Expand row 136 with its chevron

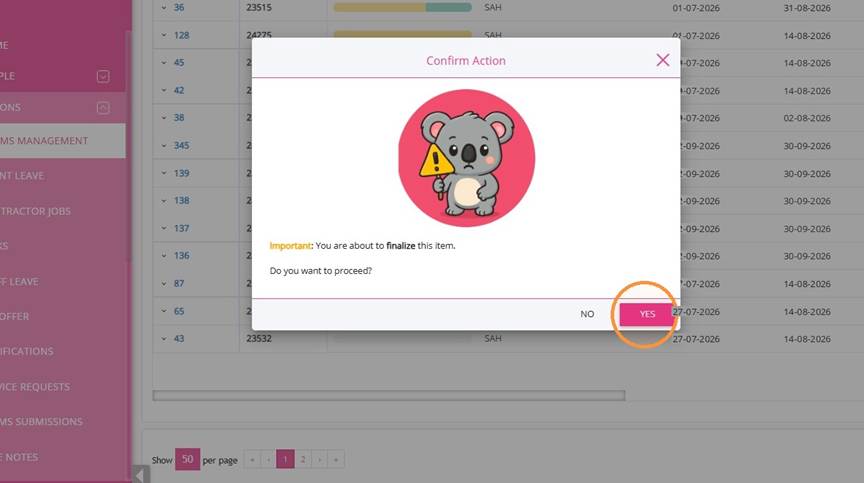pyautogui.click(x=164, y=256)
